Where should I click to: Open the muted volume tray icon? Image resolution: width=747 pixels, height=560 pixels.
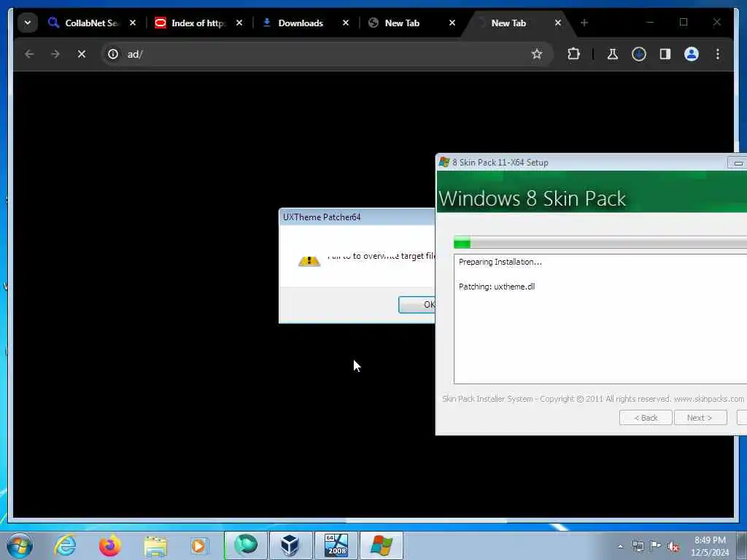pos(673,546)
